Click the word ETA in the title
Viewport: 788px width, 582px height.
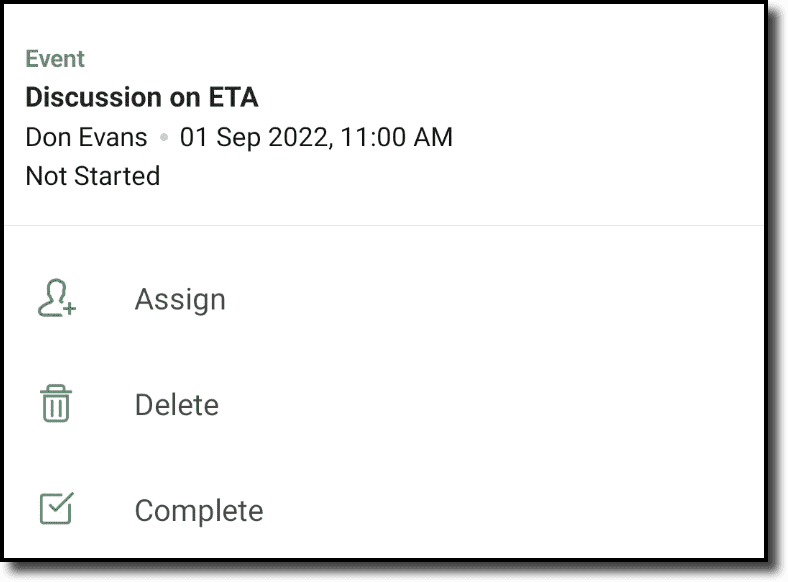click(x=233, y=97)
